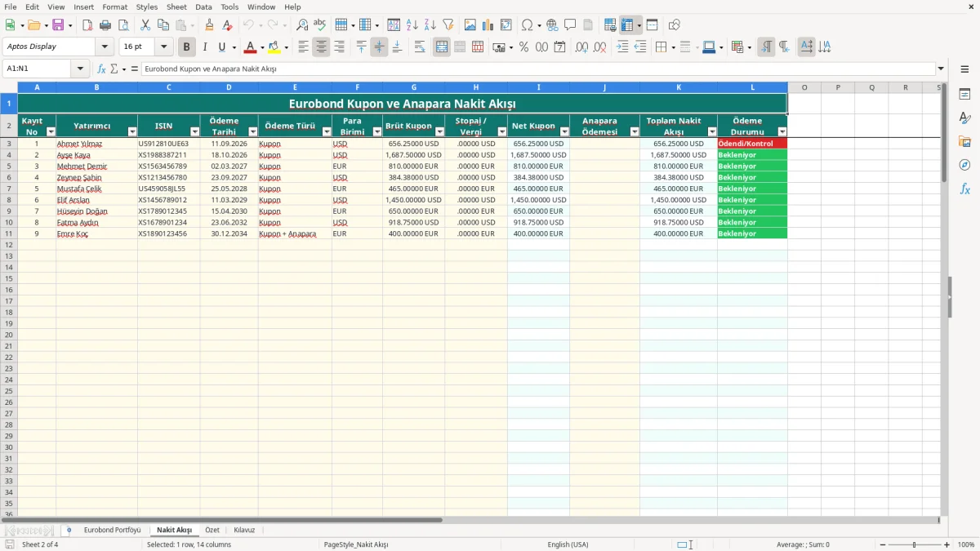Sort ascending using the A-Z arrow icon

point(412,25)
